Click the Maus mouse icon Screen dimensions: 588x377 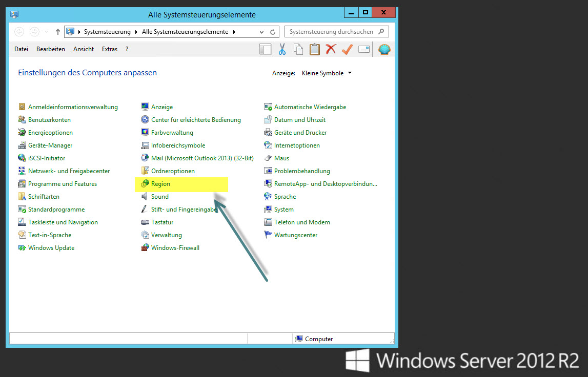(268, 158)
